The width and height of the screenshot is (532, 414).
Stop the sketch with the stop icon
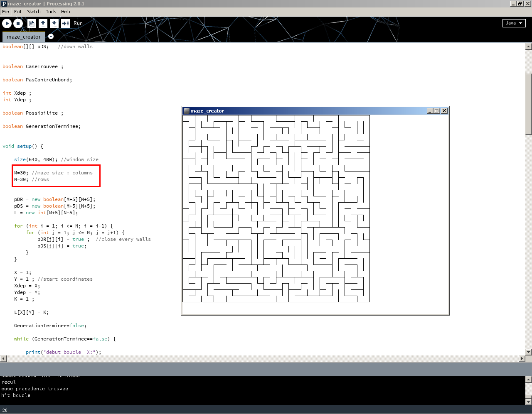coord(17,23)
